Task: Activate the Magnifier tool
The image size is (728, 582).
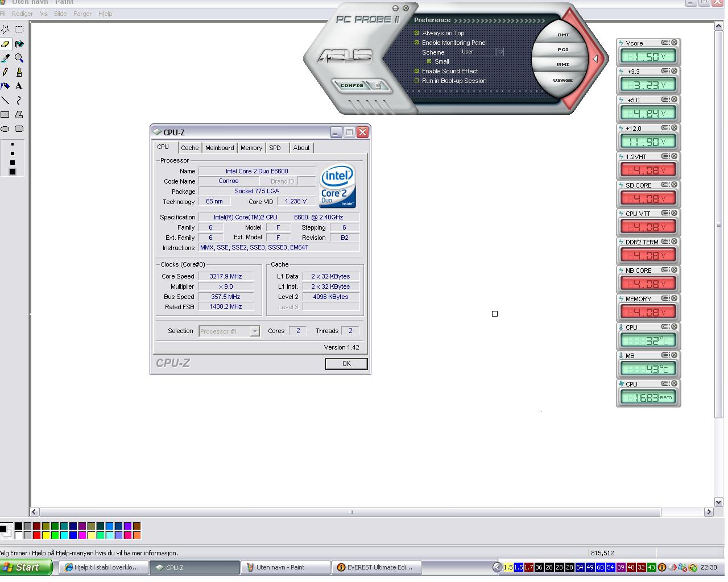Action: [x=19, y=57]
